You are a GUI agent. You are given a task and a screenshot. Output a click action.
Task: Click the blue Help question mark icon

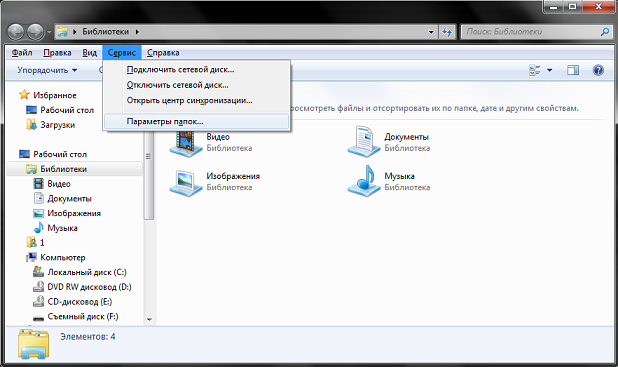point(598,70)
